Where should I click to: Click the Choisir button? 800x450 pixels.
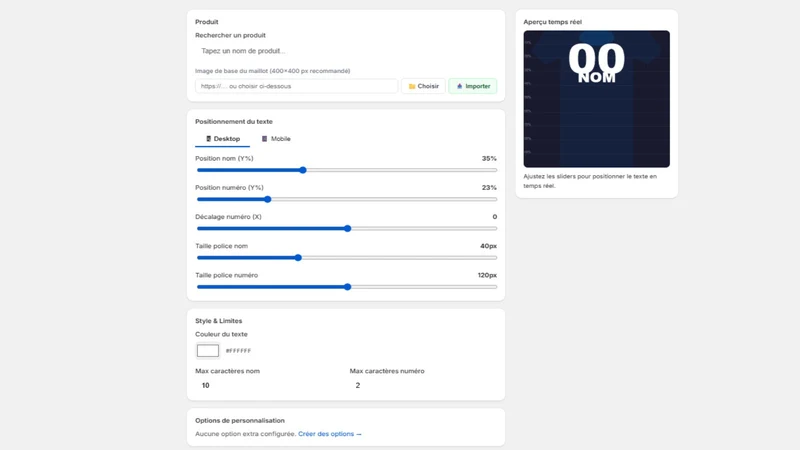pos(423,86)
